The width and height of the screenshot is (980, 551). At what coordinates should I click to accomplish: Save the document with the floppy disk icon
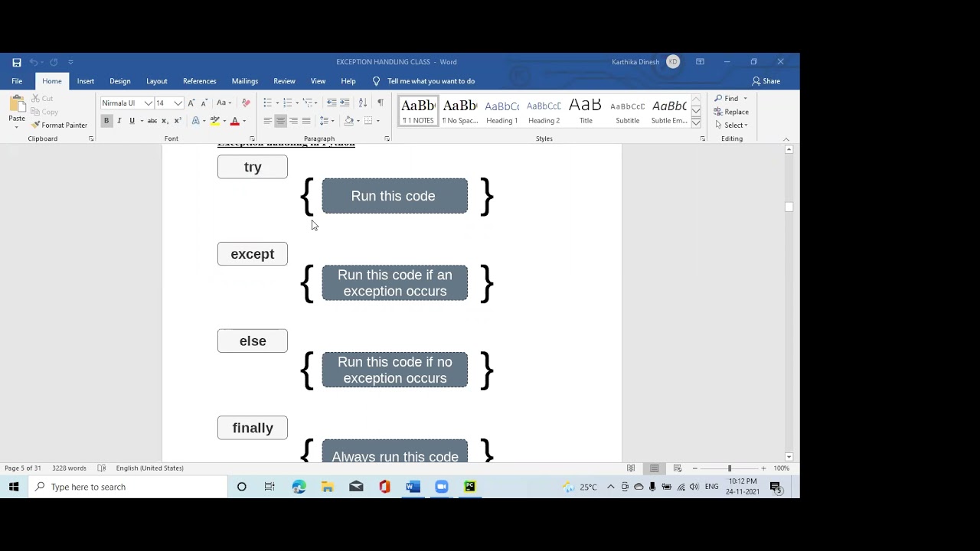click(x=17, y=62)
